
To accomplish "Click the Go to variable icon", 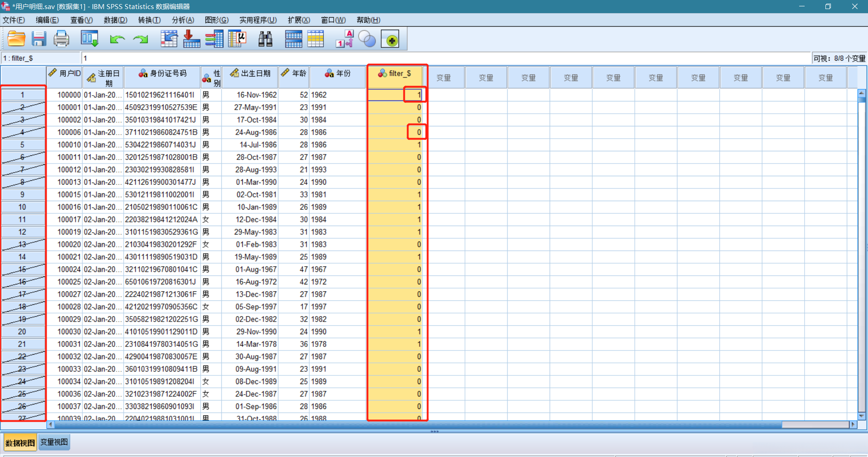I will click(192, 39).
